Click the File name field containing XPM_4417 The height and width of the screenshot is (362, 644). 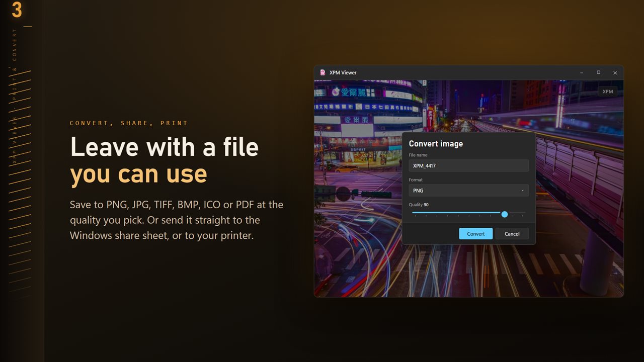(x=468, y=165)
